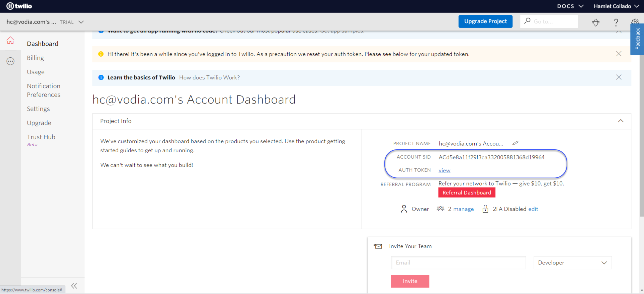
Task: Open the Feedback side tab
Action: pos(637,39)
